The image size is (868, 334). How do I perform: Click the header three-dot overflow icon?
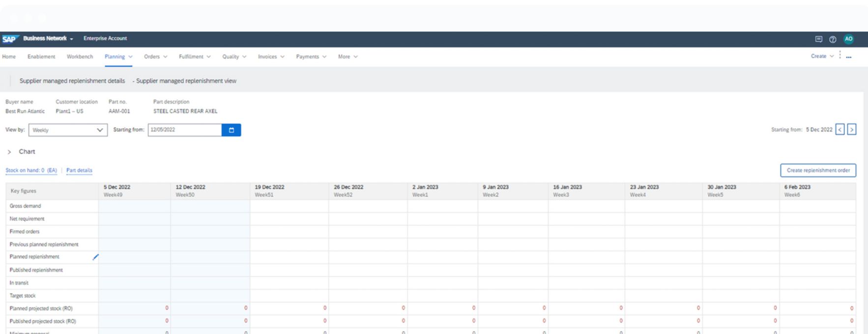pyautogui.click(x=848, y=56)
